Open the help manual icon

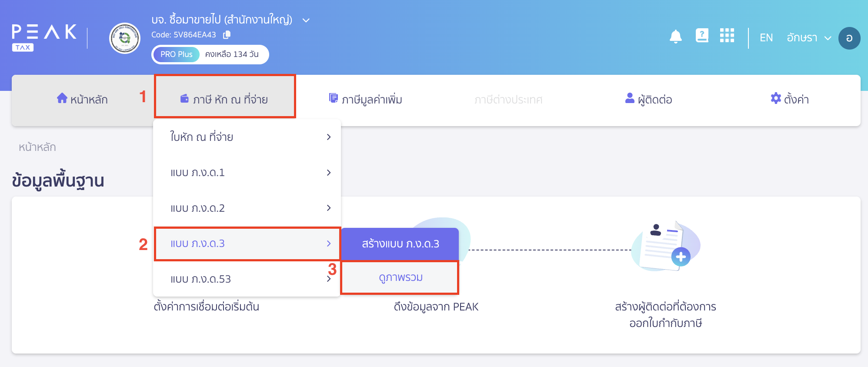point(702,36)
